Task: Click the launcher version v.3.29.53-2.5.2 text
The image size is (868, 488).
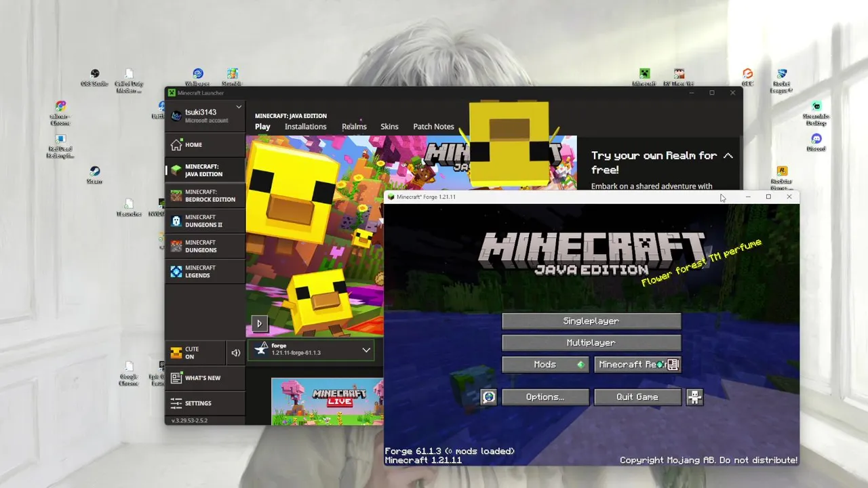Action: tap(189, 421)
